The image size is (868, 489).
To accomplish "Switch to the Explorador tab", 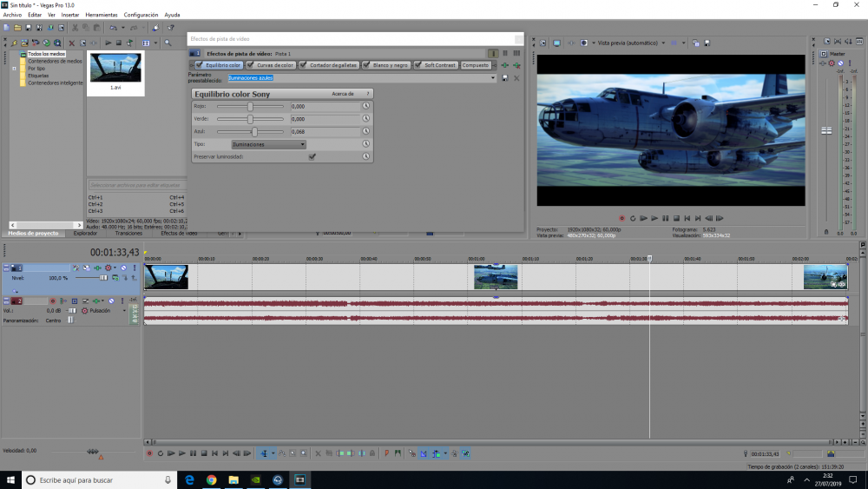I will click(x=85, y=234).
